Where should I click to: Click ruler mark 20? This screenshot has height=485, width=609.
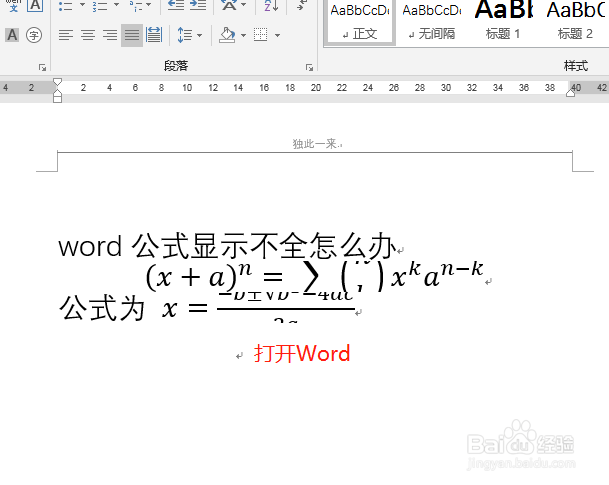(316, 88)
